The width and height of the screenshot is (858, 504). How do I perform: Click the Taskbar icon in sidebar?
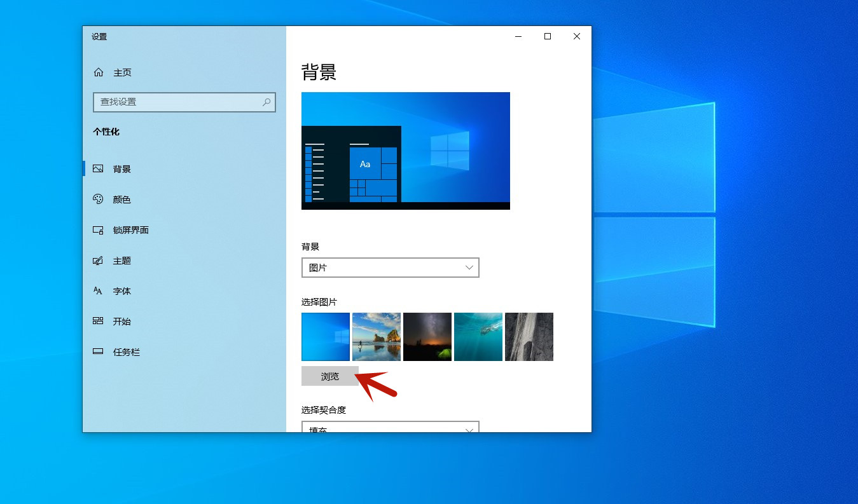[x=98, y=352]
